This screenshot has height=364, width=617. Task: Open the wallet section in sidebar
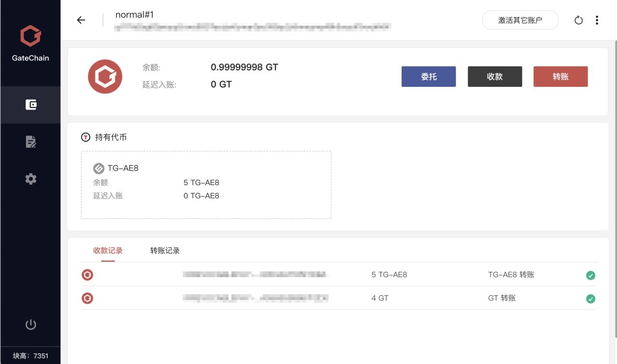pos(31,105)
